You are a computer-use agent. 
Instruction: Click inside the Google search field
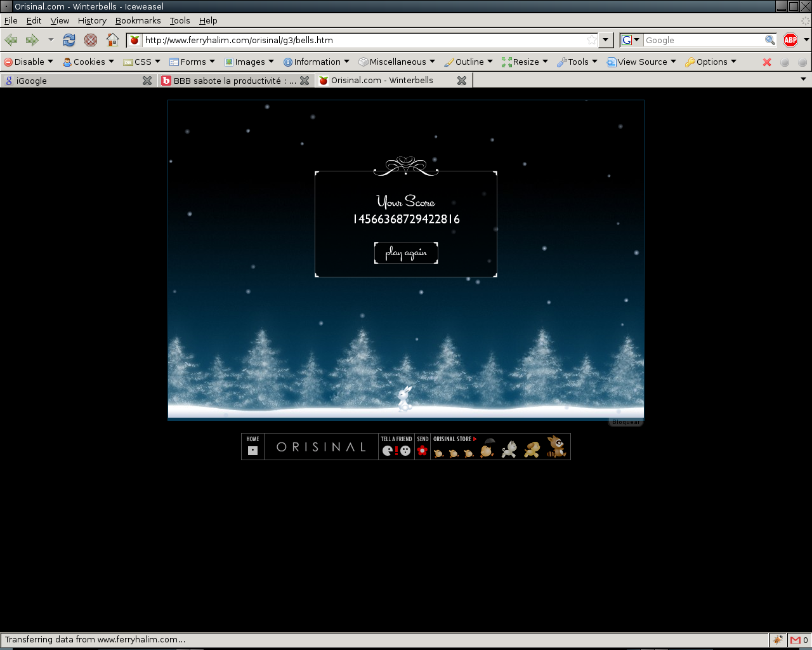pos(704,40)
